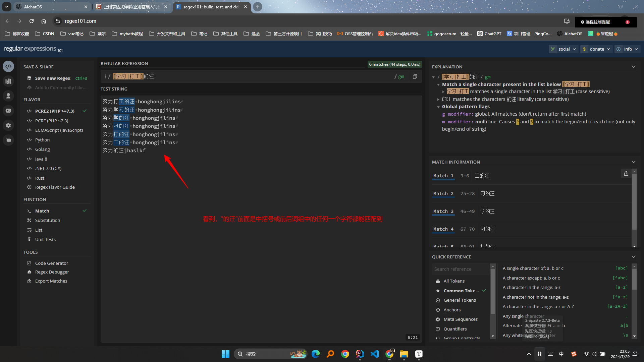
Task: Launch Microsoft Edge from taskbar
Action: pyautogui.click(x=316, y=354)
